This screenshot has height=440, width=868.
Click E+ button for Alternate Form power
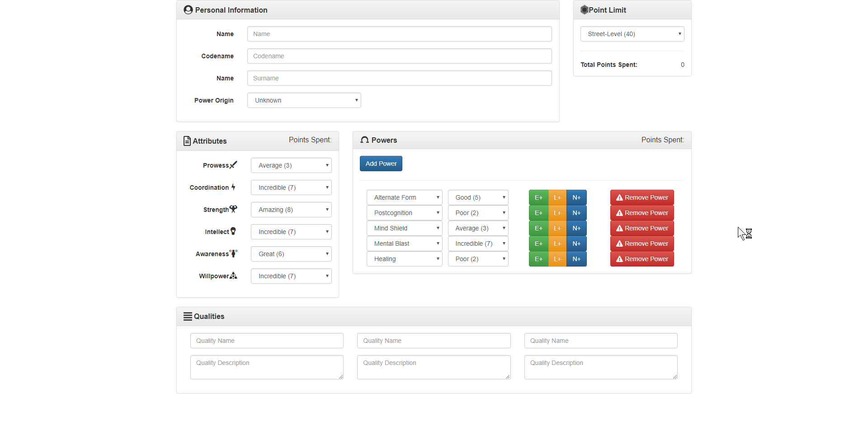point(538,197)
